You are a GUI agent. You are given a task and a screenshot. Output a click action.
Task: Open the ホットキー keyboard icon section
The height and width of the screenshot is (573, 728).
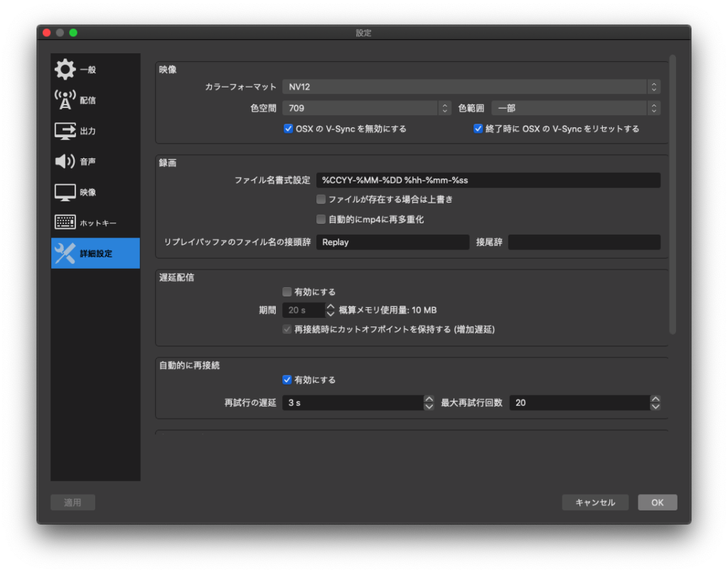(x=65, y=223)
